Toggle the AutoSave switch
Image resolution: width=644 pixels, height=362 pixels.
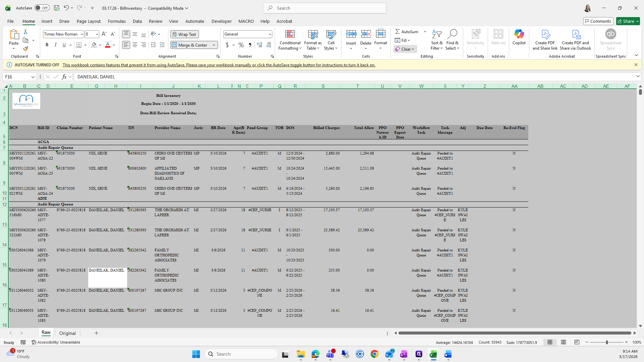[x=42, y=8]
